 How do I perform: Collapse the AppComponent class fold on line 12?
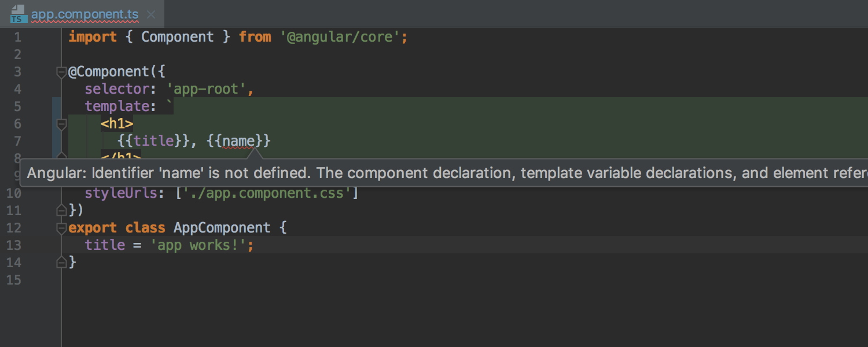(x=61, y=228)
